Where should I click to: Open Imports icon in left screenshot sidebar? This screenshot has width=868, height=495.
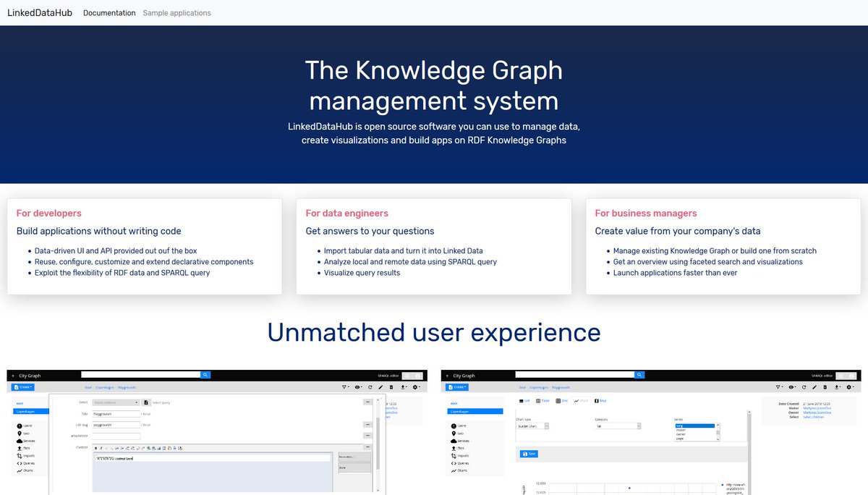(x=19, y=456)
